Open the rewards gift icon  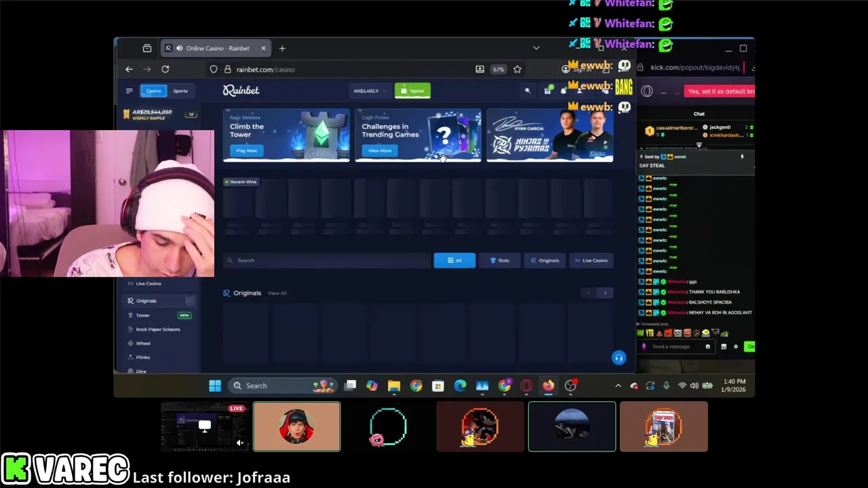(547, 91)
